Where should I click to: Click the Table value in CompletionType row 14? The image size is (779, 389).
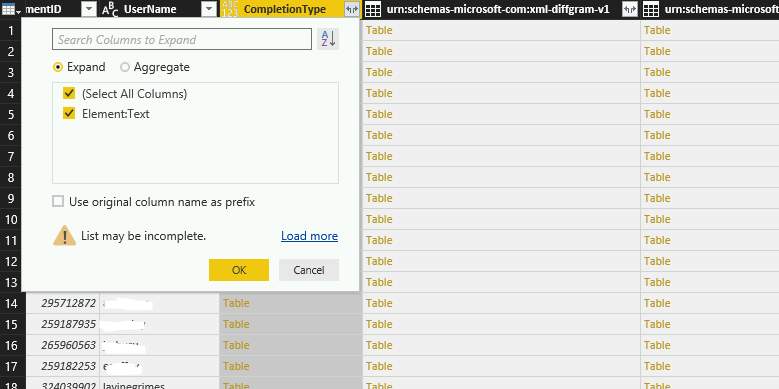click(x=236, y=303)
